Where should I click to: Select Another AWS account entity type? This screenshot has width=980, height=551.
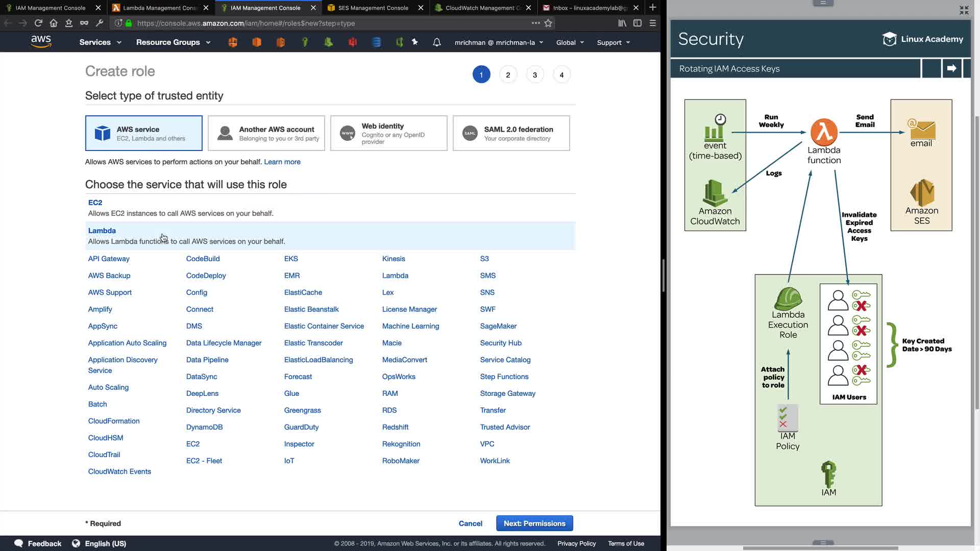point(266,133)
